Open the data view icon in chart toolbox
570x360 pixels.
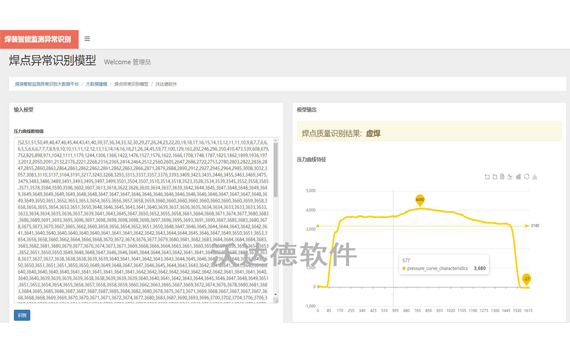point(502,177)
